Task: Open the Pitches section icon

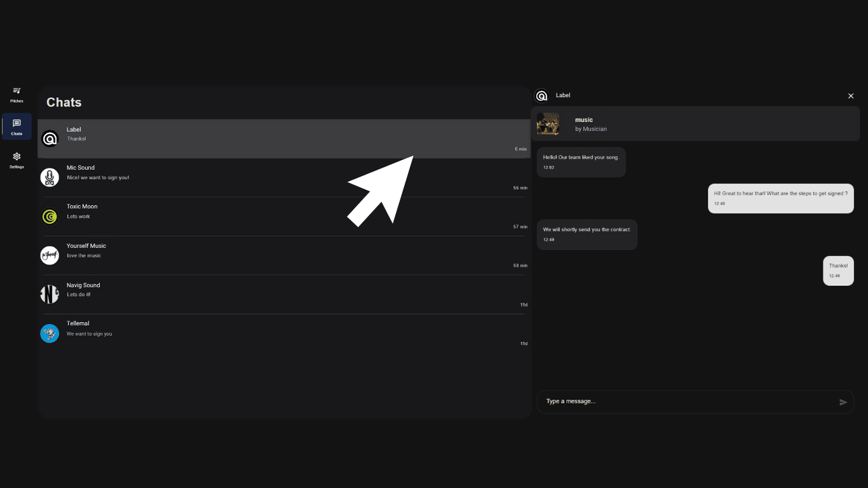Action: (x=17, y=91)
